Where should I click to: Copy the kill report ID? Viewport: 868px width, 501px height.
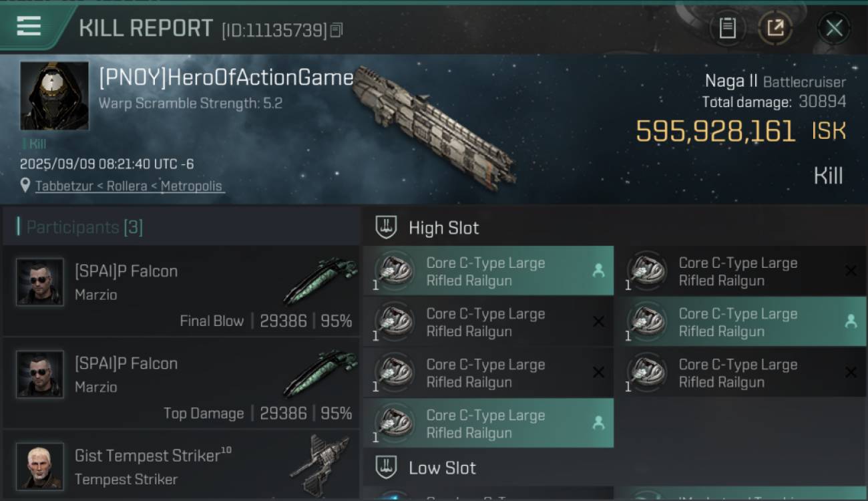337,30
